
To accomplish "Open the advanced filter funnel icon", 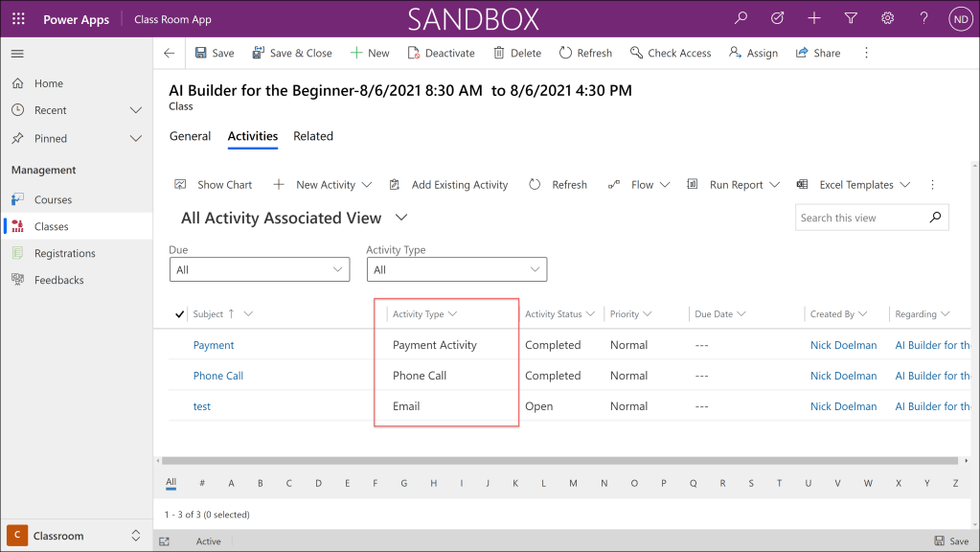I will pos(851,18).
